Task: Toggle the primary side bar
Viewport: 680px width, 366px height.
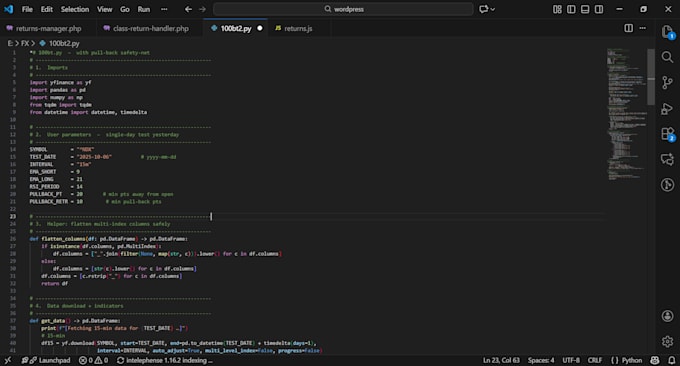Action: tap(571, 9)
